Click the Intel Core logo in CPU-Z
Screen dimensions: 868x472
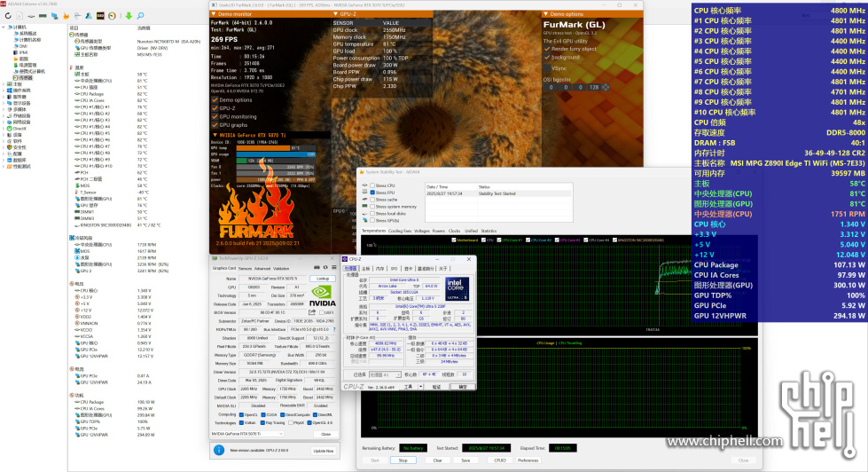click(x=457, y=288)
